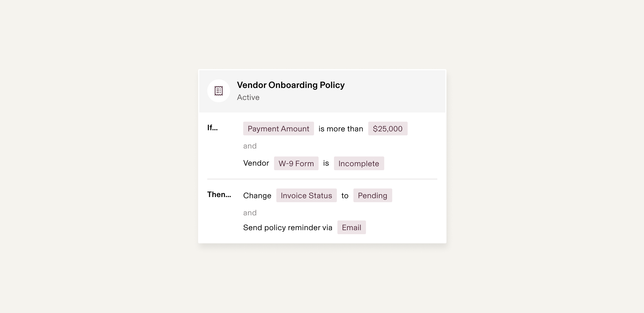Open the Payment Amount field selector

coord(278,129)
